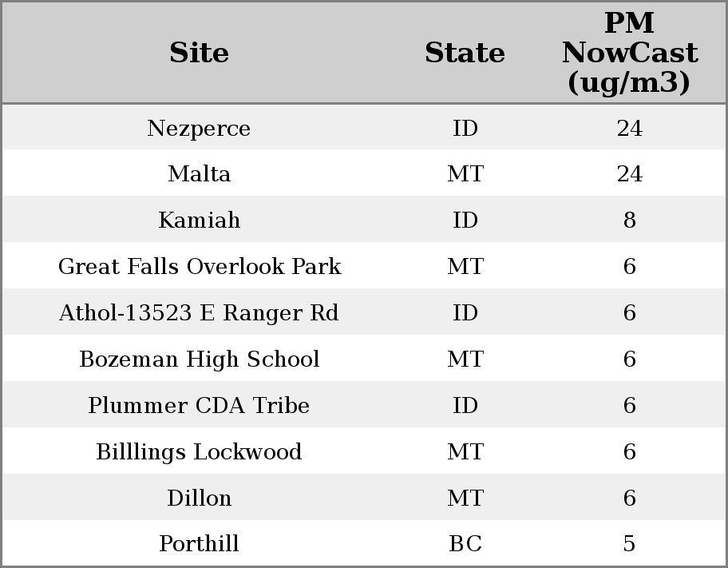Click Porthill's PM value of 5
728x568 pixels.
point(629,544)
